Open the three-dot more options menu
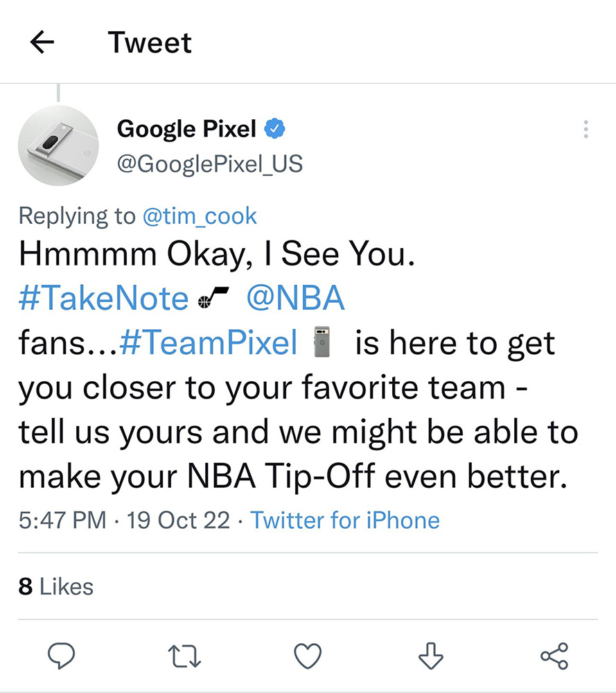 click(586, 130)
